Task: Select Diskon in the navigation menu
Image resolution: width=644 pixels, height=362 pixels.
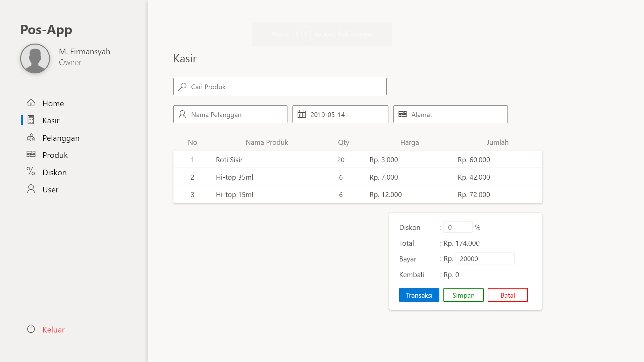Action: point(54,172)
